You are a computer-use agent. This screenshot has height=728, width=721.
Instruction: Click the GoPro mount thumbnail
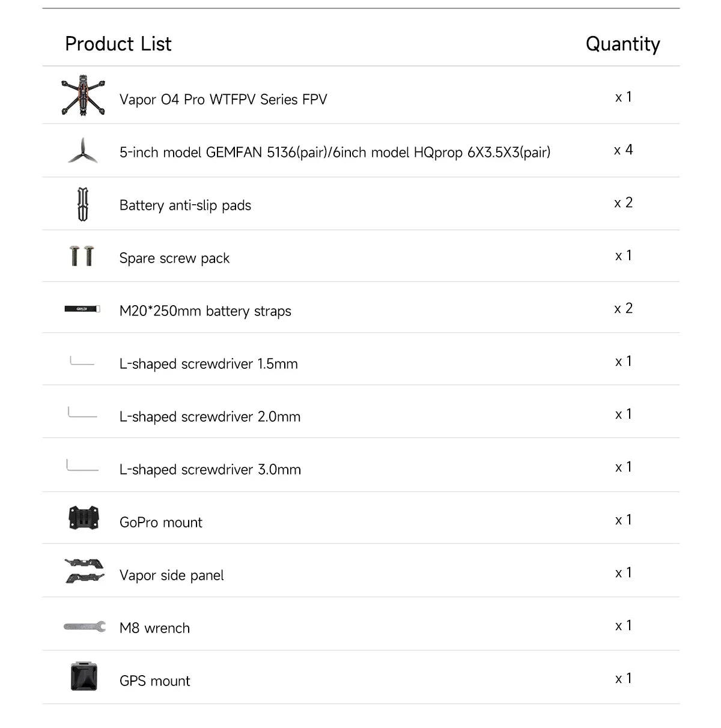pos(84,518)
